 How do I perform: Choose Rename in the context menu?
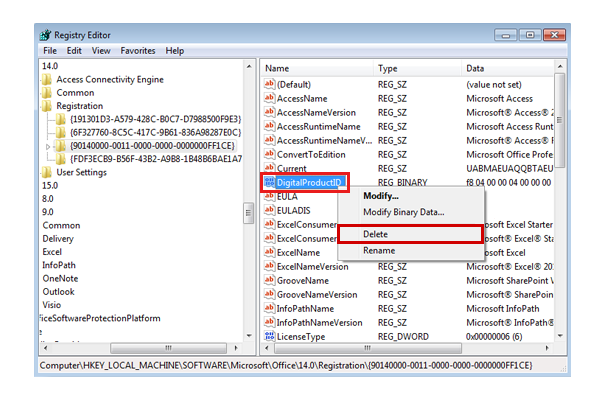[x=411, y=250]
